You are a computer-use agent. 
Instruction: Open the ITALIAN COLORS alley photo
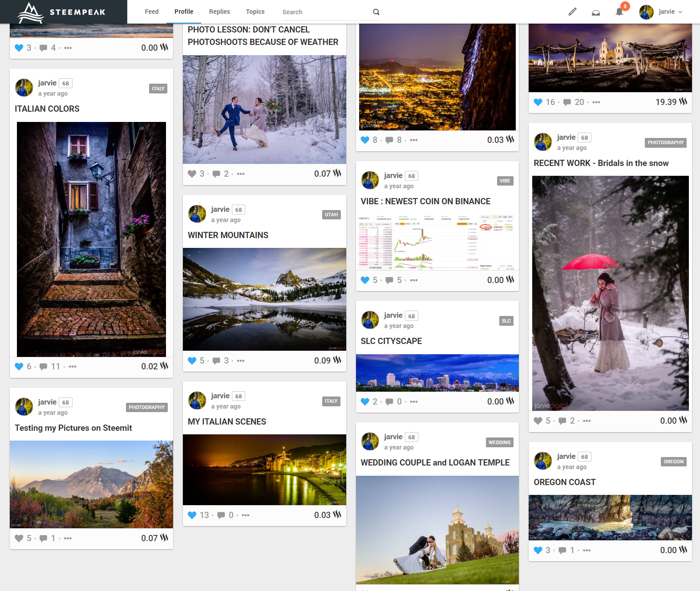pos(91,239)
